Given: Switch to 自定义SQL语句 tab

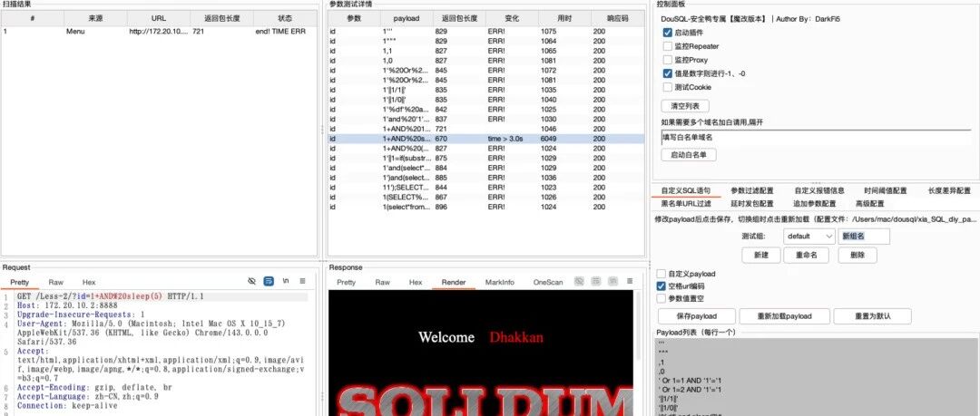Looking at the screenshot, I should click(686, 190).
